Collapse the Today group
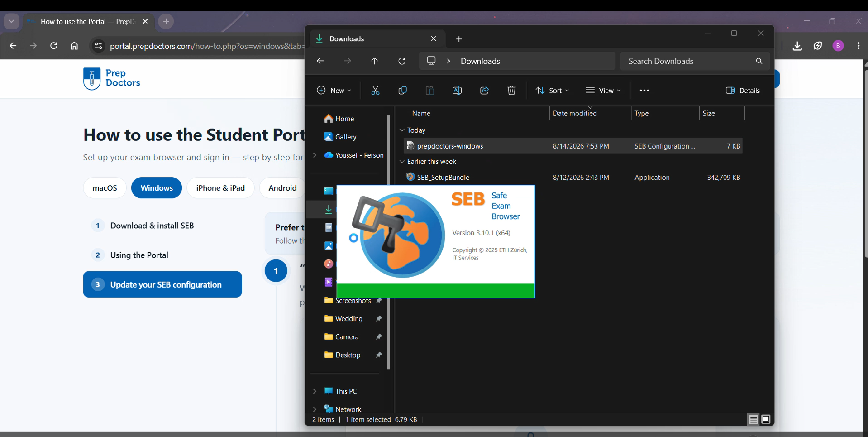Viewport: 868px width, 437px height. 402,130
